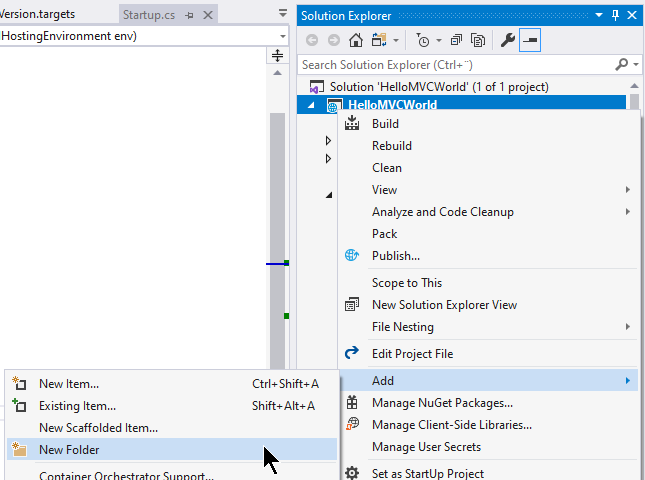Image resolution: width=645 pixels, height=480 pixels.
Task: Click the Publish globe icon
Action: (x=352, y=255)
